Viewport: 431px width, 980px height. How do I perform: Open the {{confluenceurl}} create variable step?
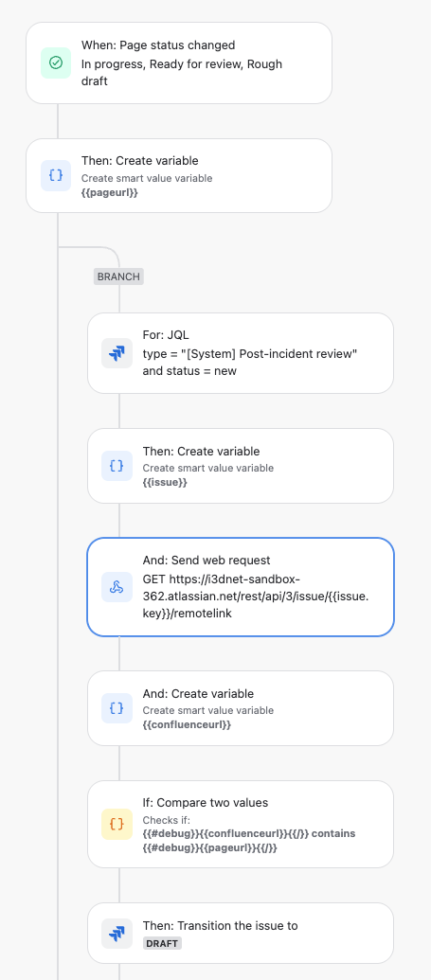pyautogui.click(x=241, y=708)
